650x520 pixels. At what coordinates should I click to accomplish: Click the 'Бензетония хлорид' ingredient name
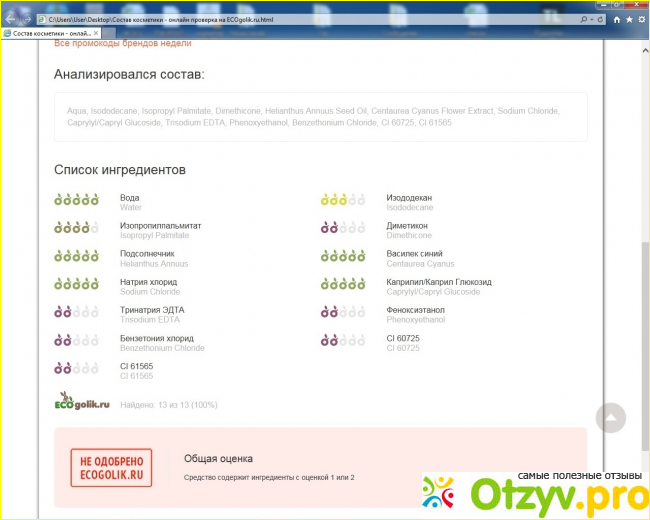(156, 338)
